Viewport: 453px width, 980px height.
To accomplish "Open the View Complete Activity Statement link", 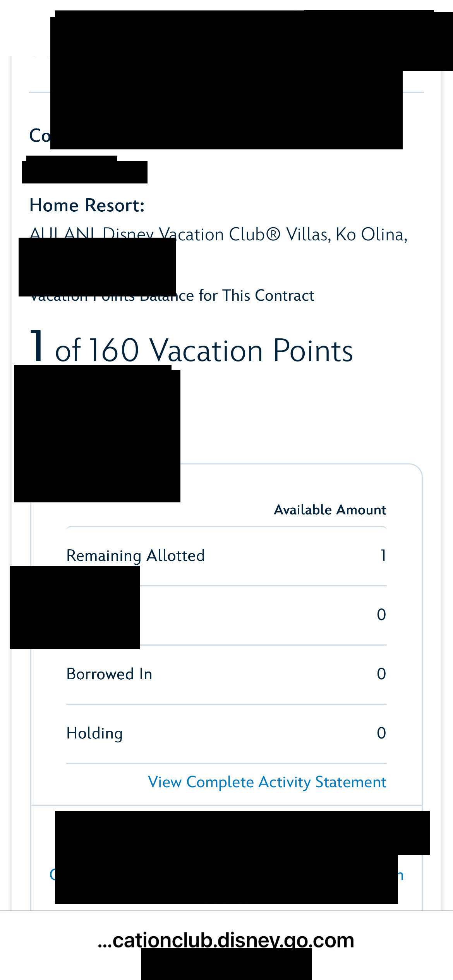I will click(x=267, y=782).
